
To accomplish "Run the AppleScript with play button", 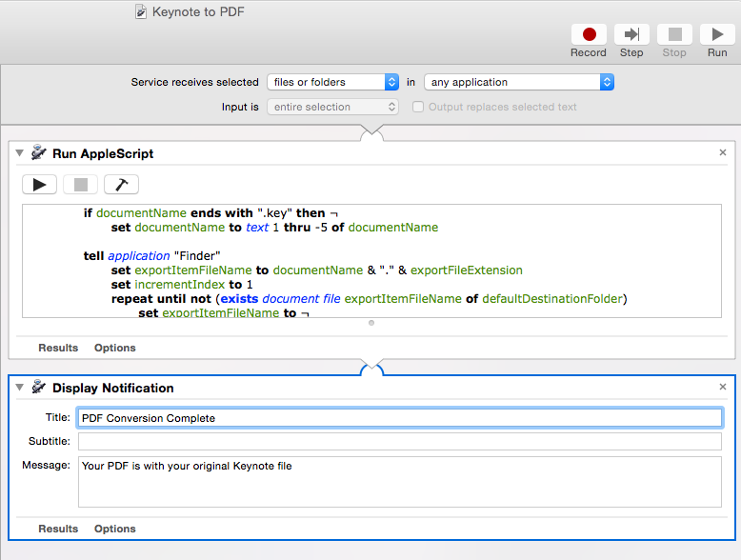I will point(40,185).
